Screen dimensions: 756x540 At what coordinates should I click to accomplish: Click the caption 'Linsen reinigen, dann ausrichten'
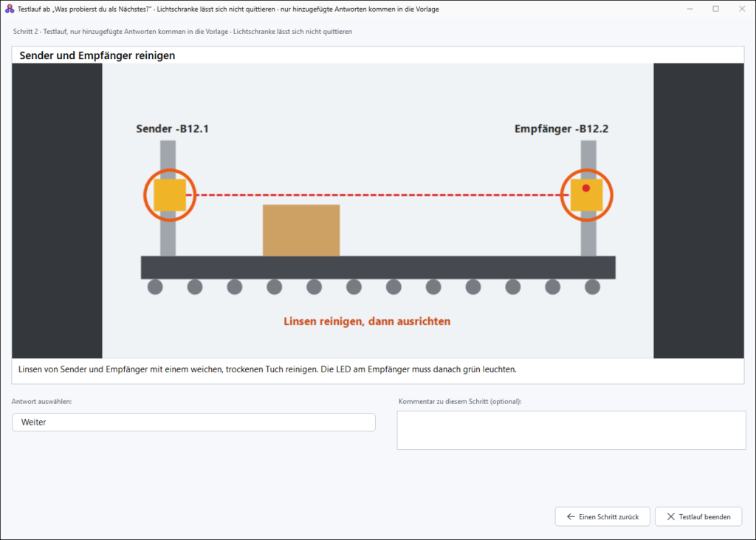click(367, 321)
